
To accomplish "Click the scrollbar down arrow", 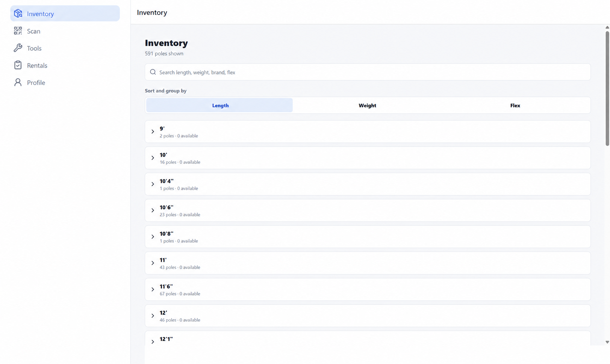I will coord(607,342).
